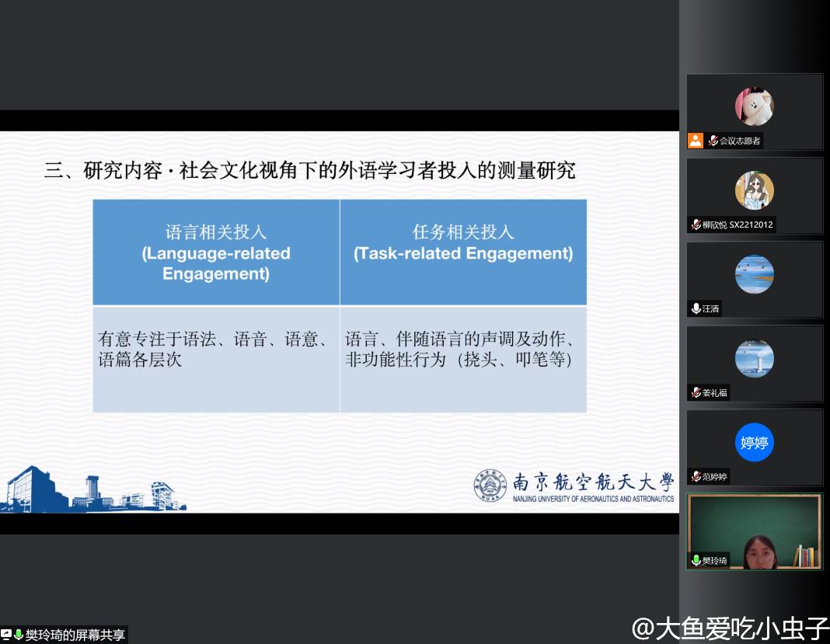The width and height of the screenshot is (830, 644).
Task: Click the Nanjing University of Aeronautics logo
Action: tap(574, 486)
